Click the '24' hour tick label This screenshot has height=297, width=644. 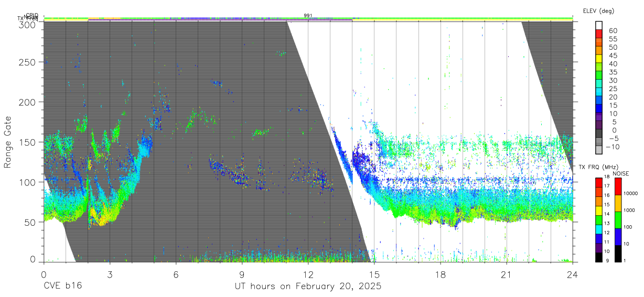point(573,274)
